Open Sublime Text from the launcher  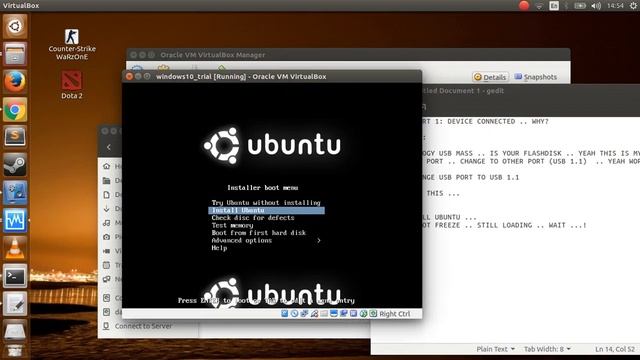[15, 137]
